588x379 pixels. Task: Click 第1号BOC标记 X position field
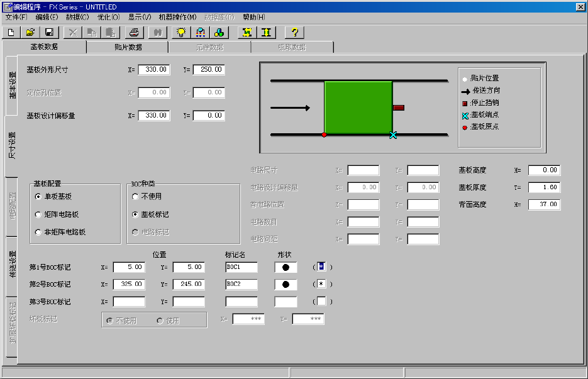pyautogui.click(x=129, y=267)
